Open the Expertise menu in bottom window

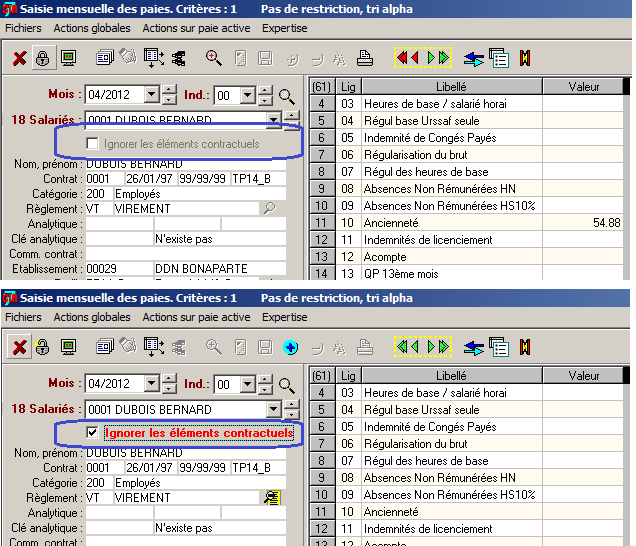coord(285,317)
